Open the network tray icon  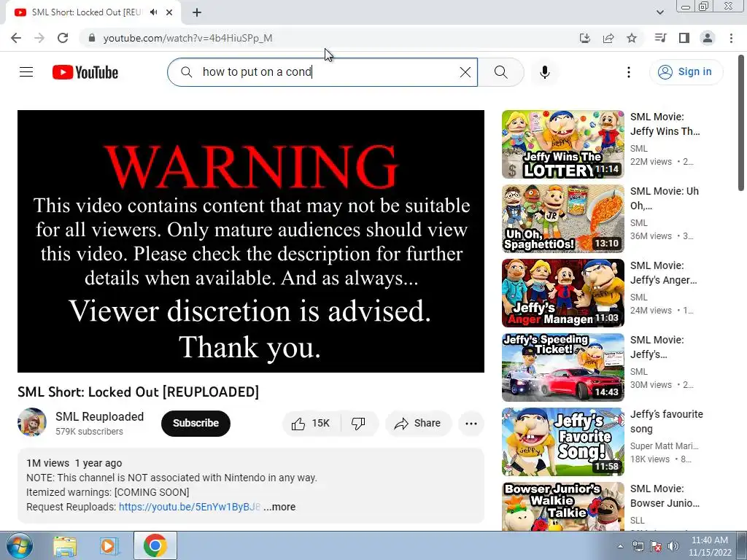[638, 546]
